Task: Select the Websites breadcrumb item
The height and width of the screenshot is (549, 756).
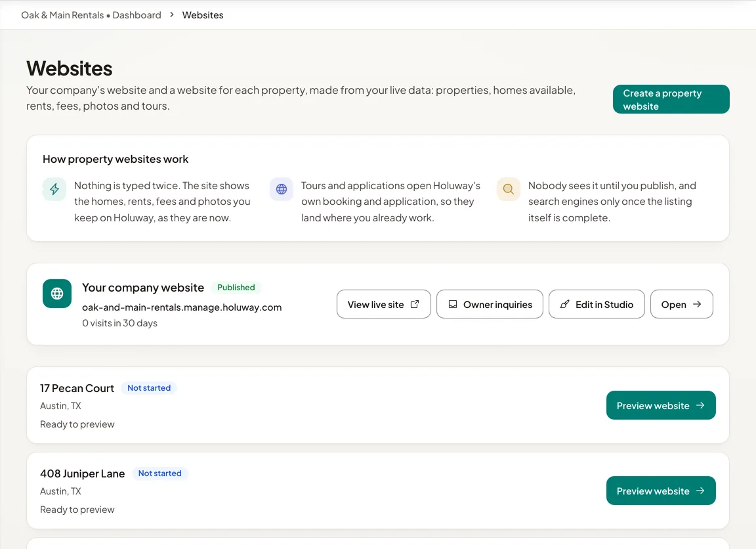Action: click(203, 15)
